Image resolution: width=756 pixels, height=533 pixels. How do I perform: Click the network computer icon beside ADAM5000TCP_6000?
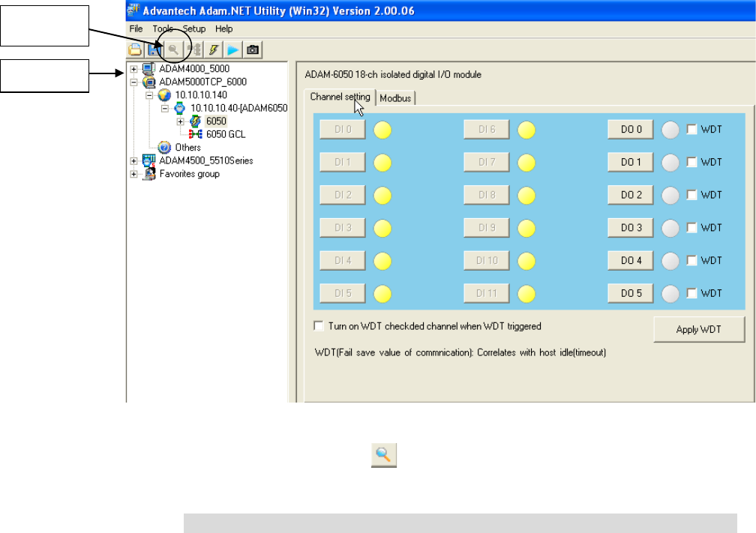(149, 82)
